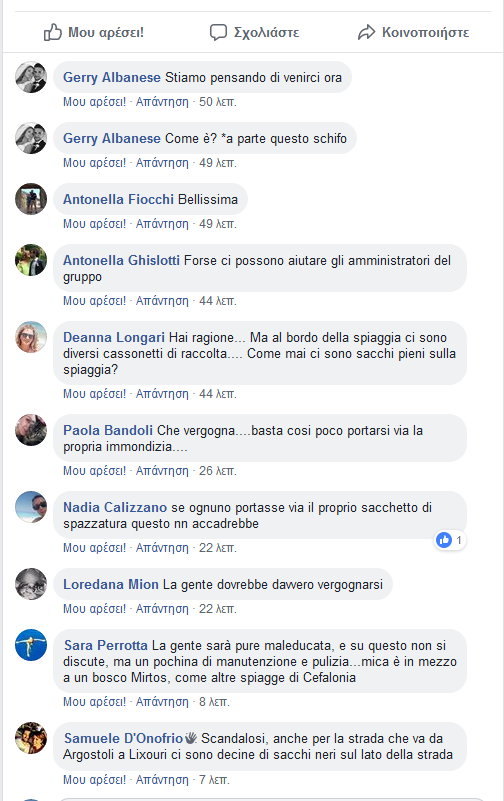Screen dimensions: 504x801
Task: Visit Nadia Calizzano's profile name link
Action: [115, 508]
